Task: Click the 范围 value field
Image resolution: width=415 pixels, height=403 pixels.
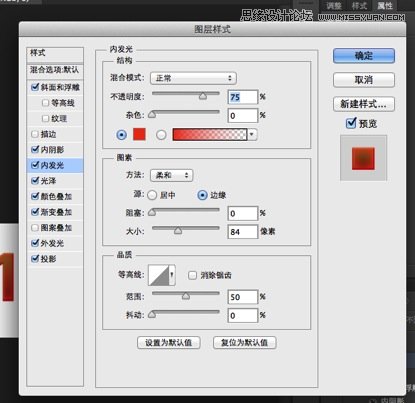Action: [243, 297]
